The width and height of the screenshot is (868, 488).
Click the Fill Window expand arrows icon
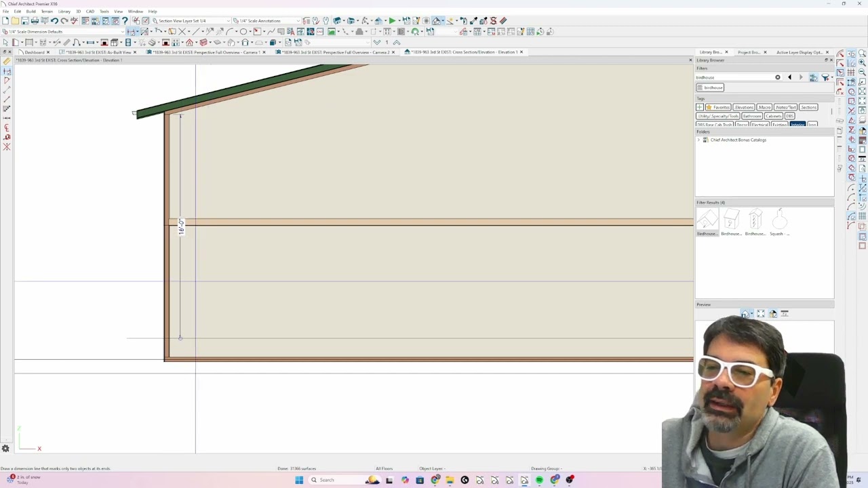click(863, 100)
